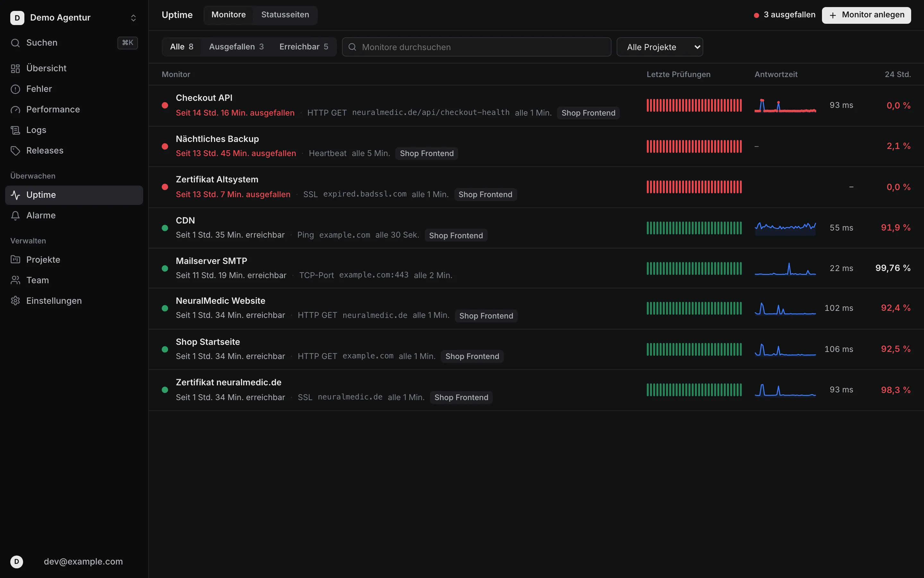The width and height of the screenshot is (924, 578).
Task: Click 102 ms response time value
Action: (x=838, y=308)
